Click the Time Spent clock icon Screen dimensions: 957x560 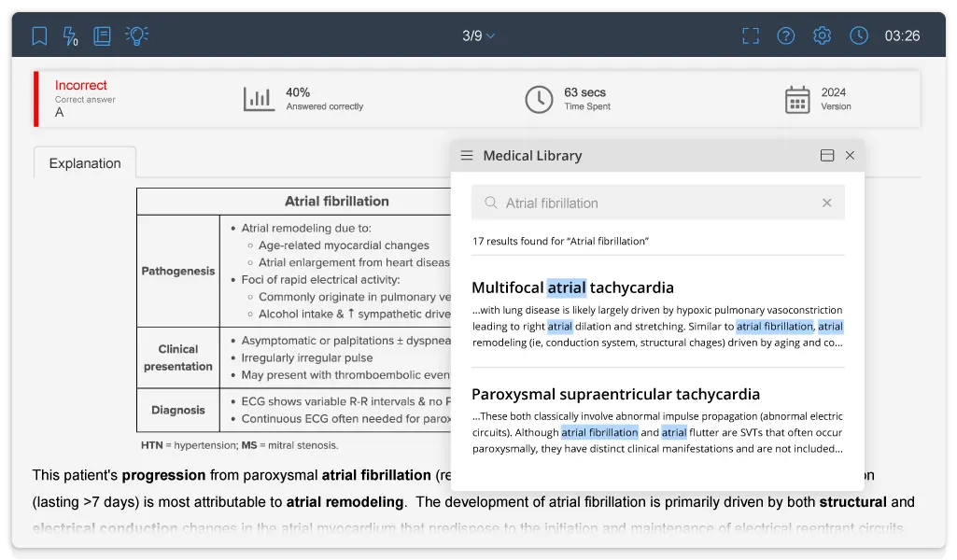click(539, 99)
